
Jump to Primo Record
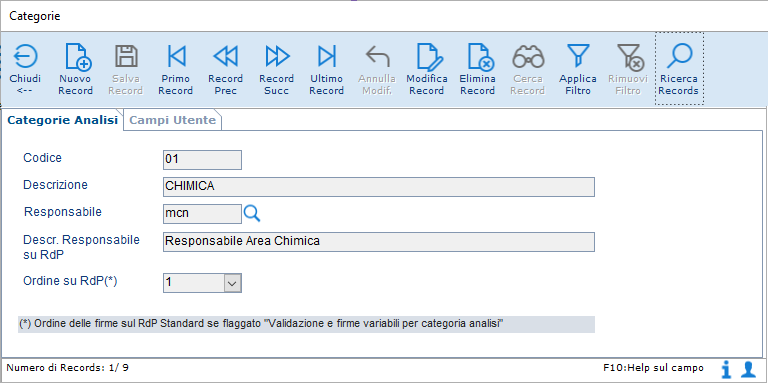(176, 57)
